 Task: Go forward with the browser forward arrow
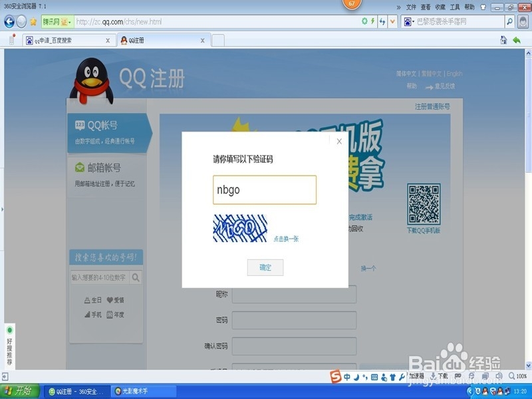coord(21,22)
